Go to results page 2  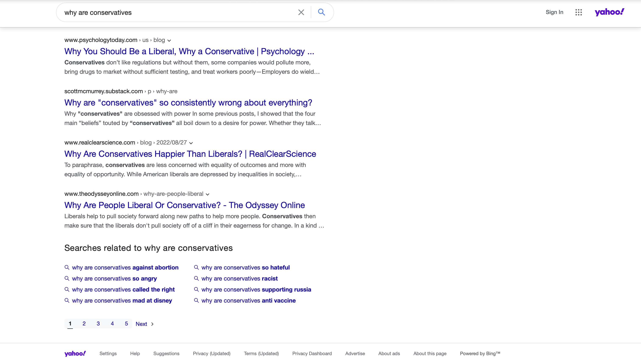click(x=84, y=324)
